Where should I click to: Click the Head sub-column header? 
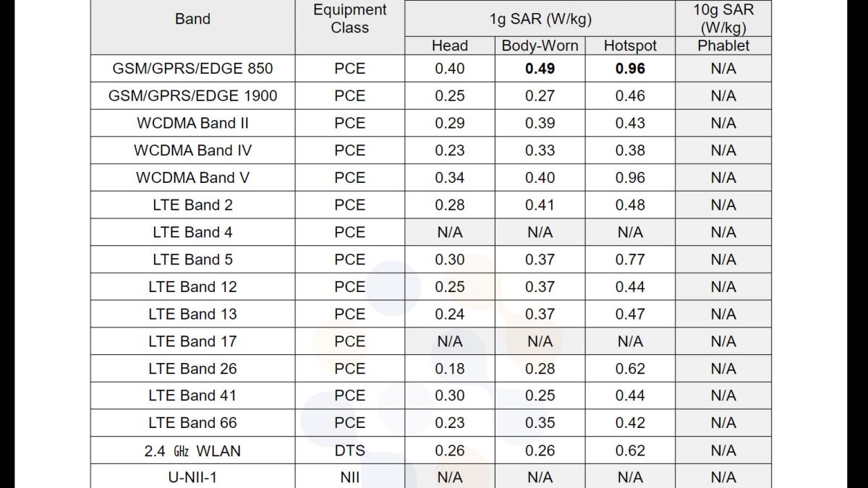(x=450, y=46)
